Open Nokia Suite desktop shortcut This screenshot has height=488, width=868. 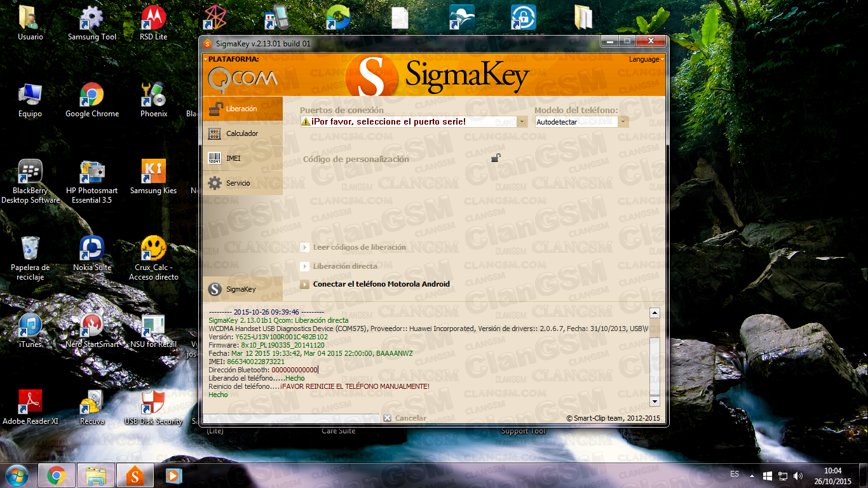[92, 254]
